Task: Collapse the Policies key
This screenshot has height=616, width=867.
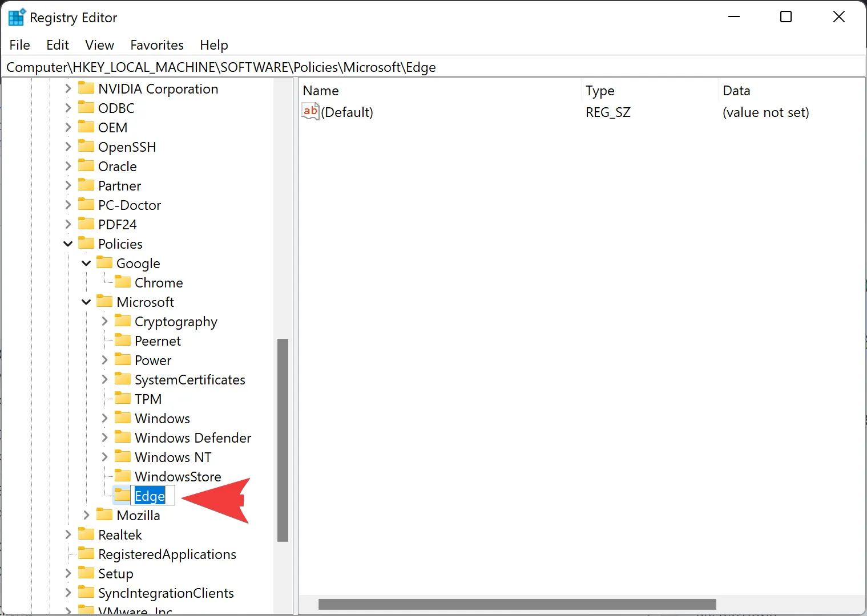Action: pos(67,244)
